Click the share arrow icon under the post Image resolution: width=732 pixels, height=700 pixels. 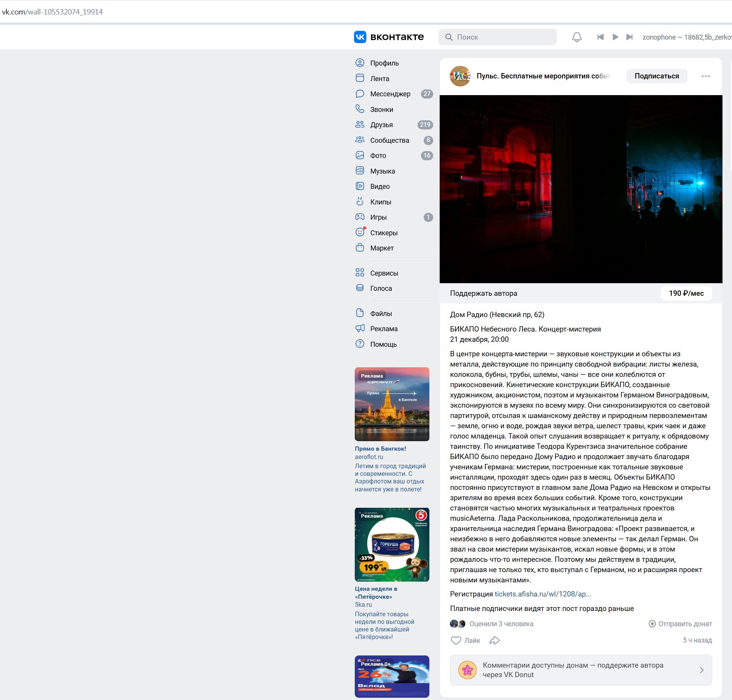click(x=494, y=640)
